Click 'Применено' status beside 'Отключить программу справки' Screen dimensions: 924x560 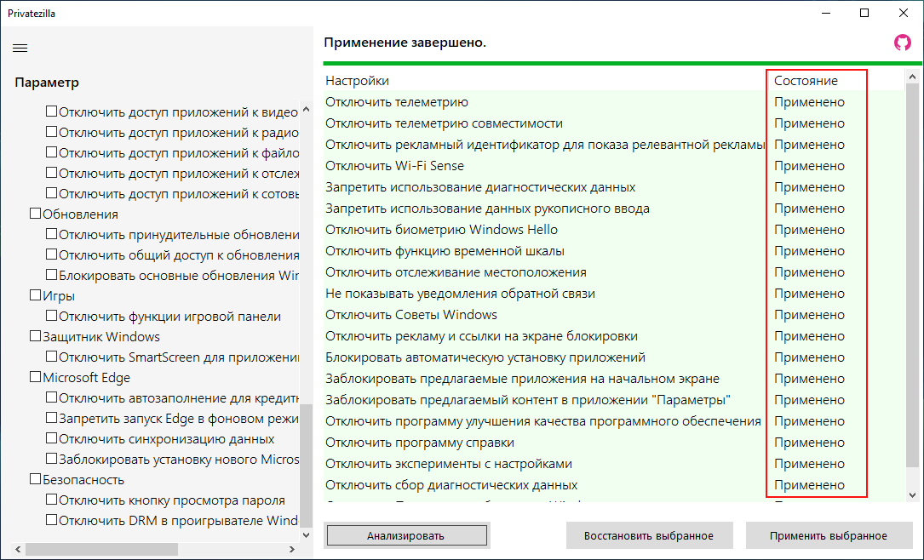[809, 443]
